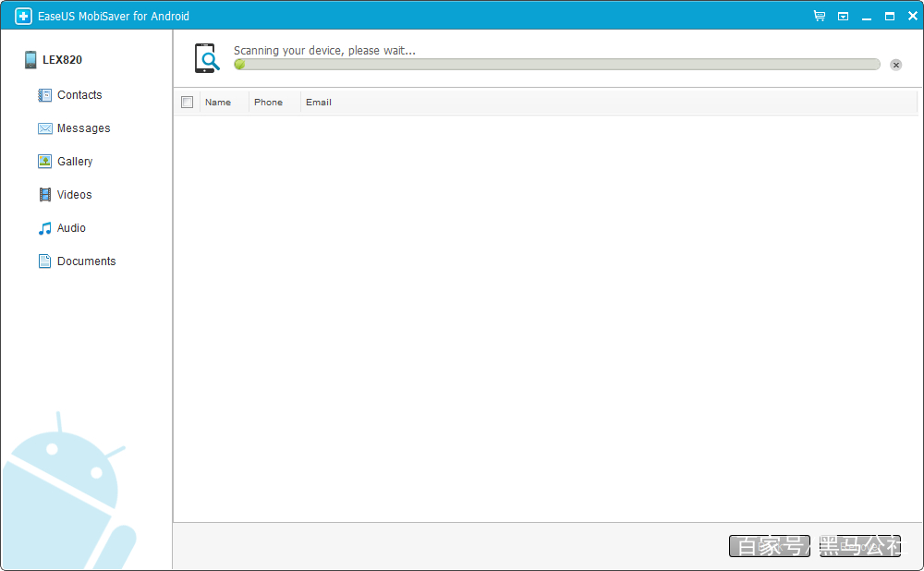
Task: Click the Videos film strip icon
Action: tap(44, 194)
